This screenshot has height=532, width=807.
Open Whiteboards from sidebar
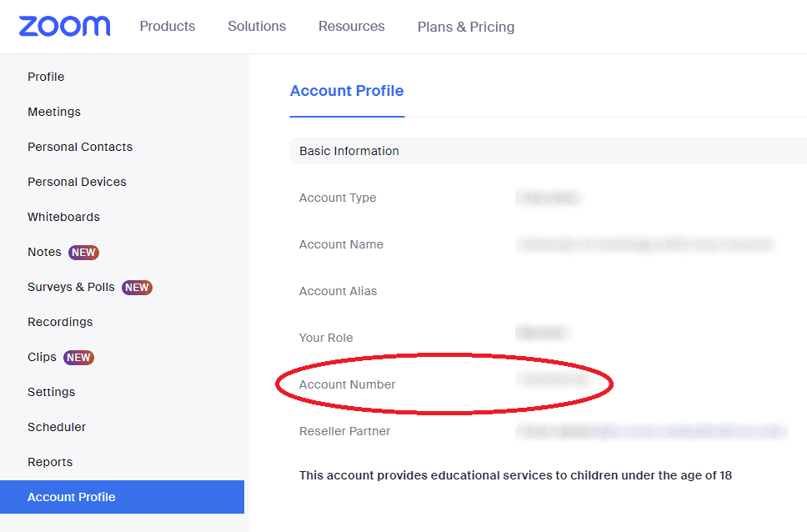63,217
